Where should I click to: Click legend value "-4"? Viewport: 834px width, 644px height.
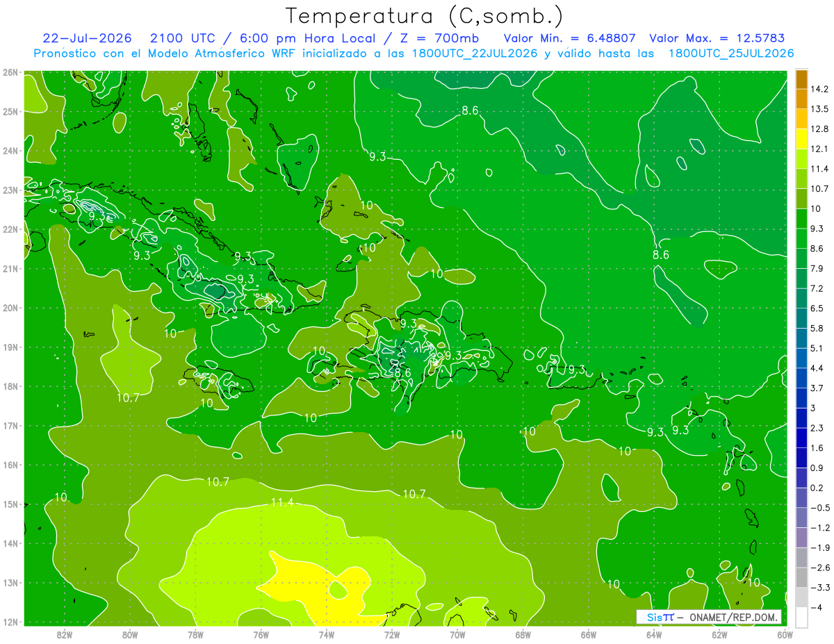(816, 607)
